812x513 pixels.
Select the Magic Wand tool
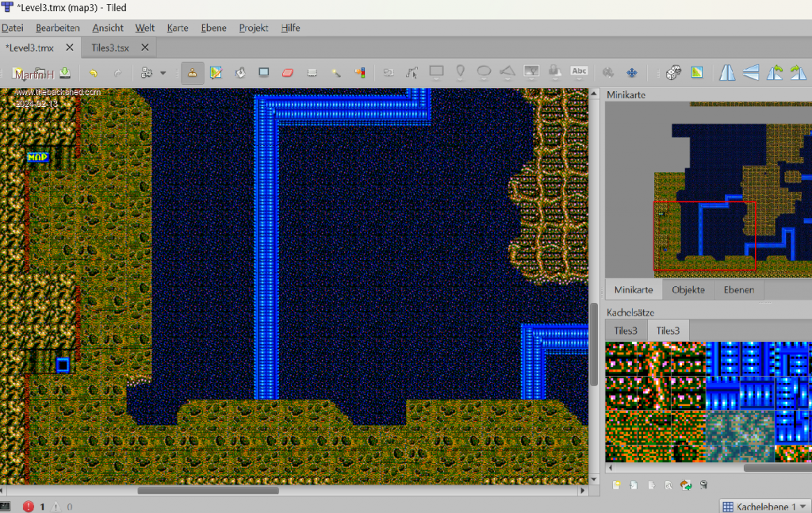(x=336, y=73)
